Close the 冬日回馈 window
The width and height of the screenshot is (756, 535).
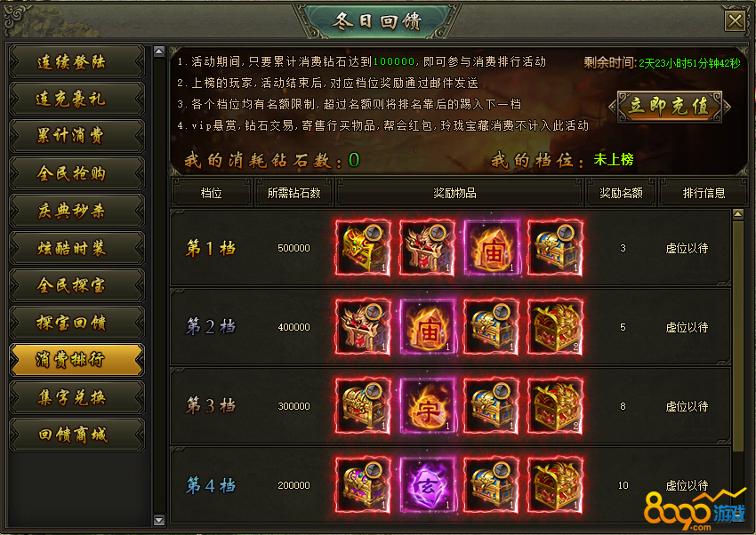click(x=735, y=21)
